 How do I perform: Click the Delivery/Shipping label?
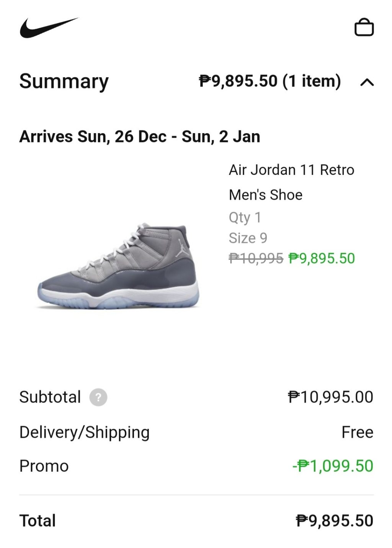click(84, 432)
